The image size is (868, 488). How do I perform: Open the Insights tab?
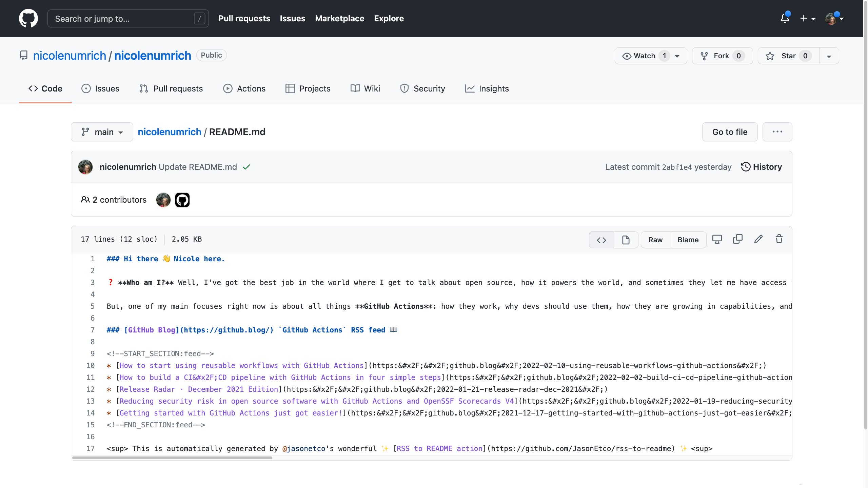pyautogui.click(x=487, y=88)
